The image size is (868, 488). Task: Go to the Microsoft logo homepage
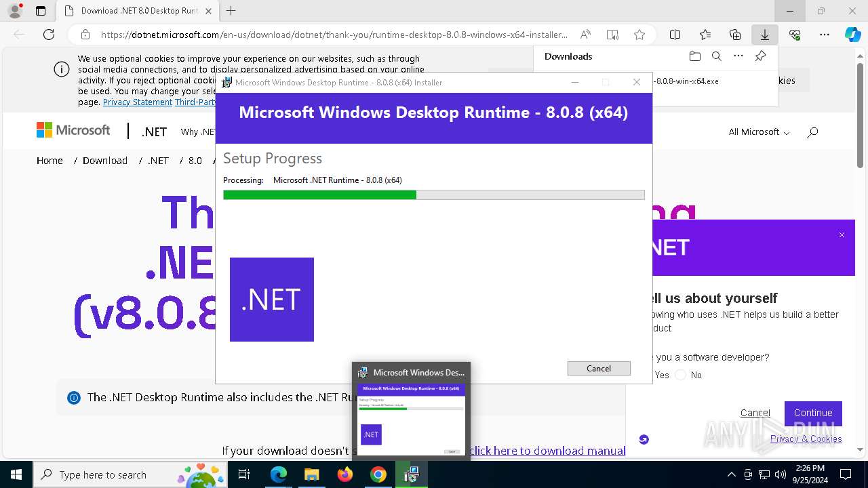pos(73,130)
